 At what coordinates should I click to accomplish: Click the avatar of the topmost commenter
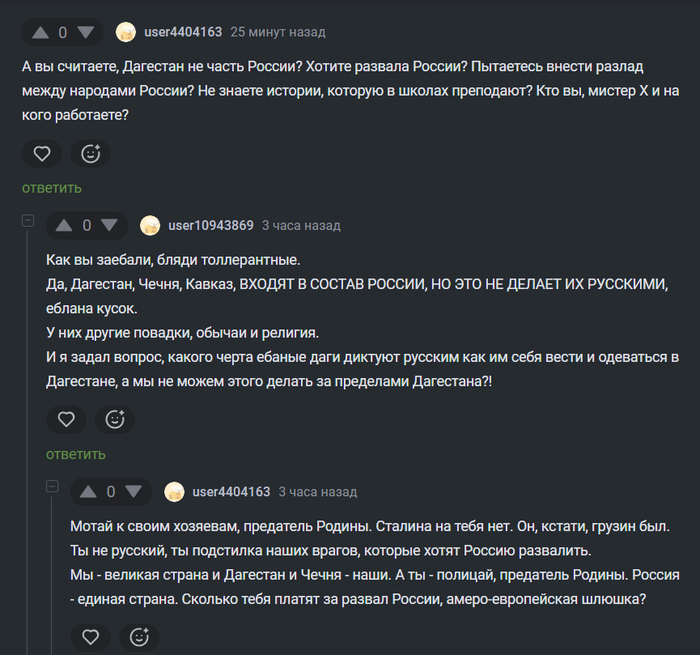(x=126, y=32)
